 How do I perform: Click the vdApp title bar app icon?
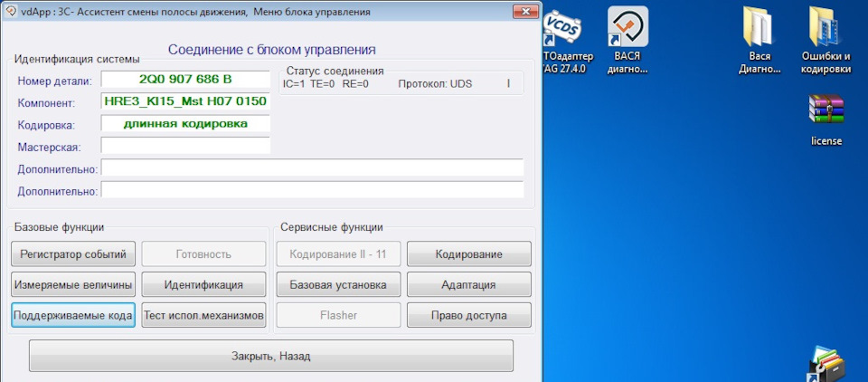9,11
